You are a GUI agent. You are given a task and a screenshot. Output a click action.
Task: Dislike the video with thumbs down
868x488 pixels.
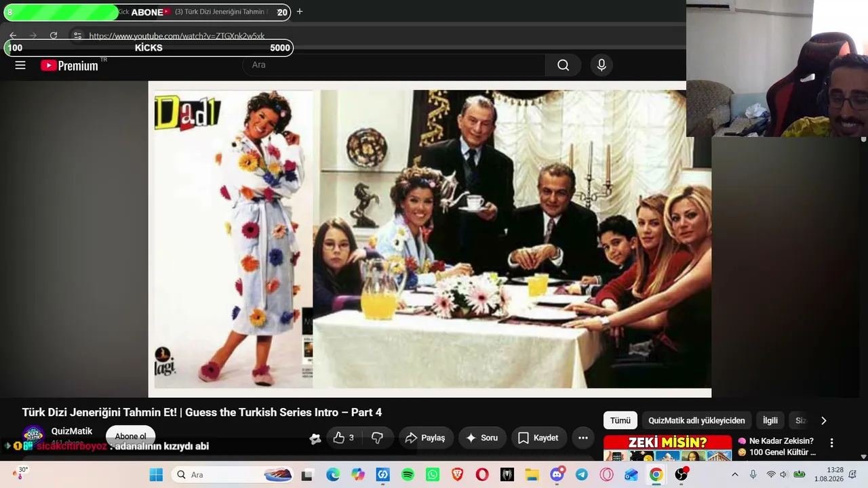[378, 438]
